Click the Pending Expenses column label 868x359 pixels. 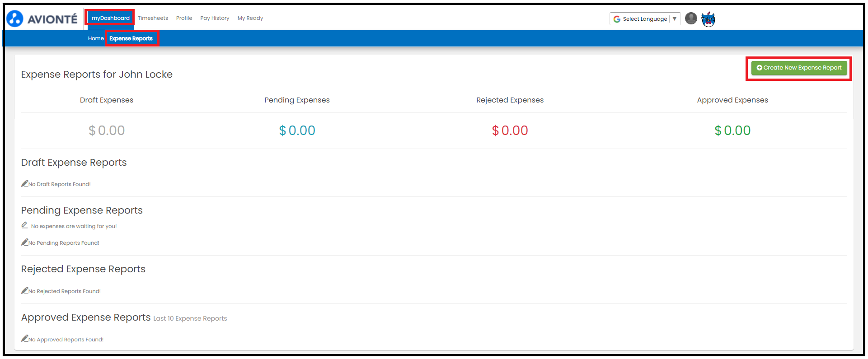(297, 100)
